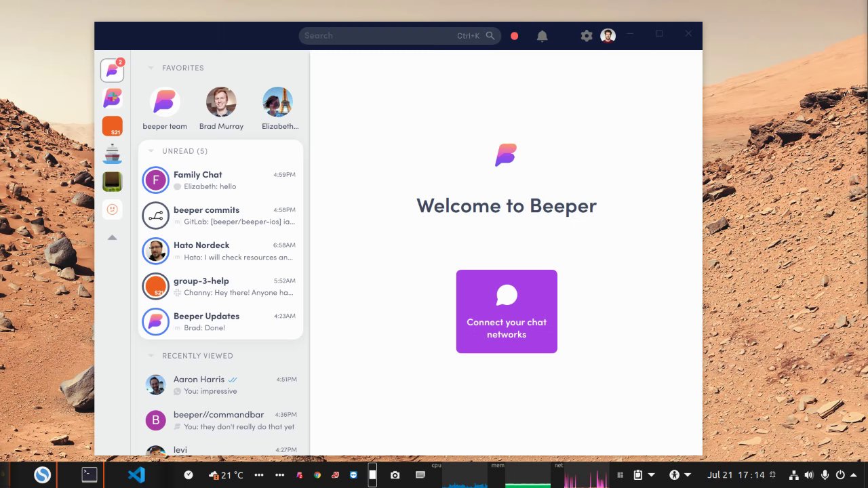Click the clock icon in taskbar
The height and width of the screenshot is (488, 868).
coord(189,475)
